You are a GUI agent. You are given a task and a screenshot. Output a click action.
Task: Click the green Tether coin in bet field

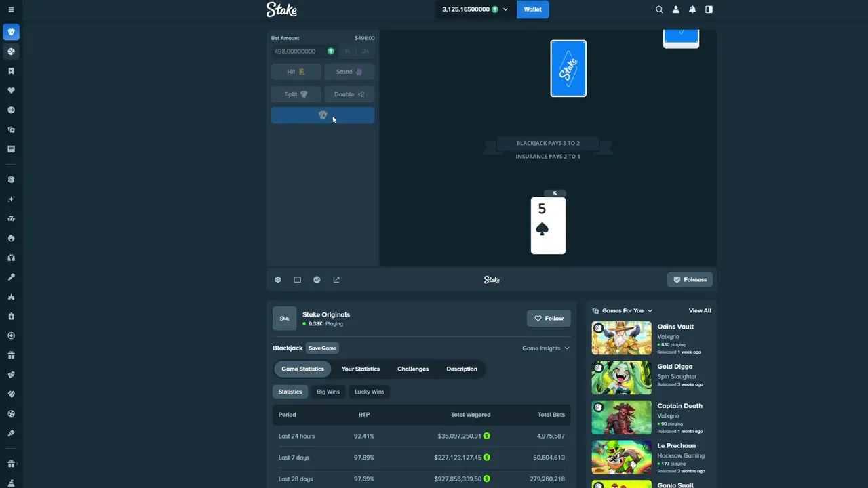[x=331, y=52]
